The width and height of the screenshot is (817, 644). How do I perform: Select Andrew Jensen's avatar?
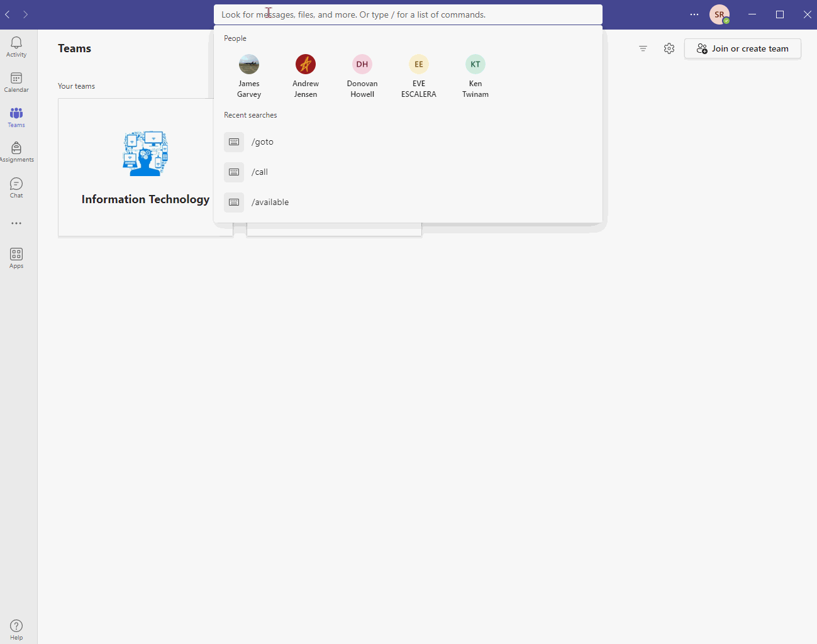tap(306, 64)
